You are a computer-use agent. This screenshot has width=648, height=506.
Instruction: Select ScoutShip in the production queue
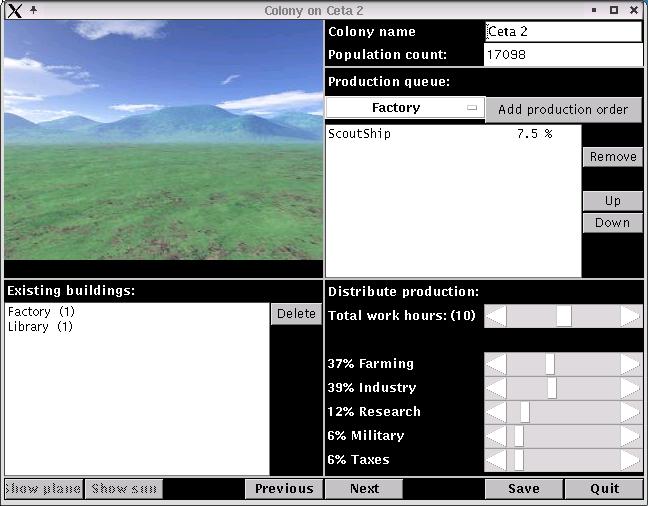point(360,134)
